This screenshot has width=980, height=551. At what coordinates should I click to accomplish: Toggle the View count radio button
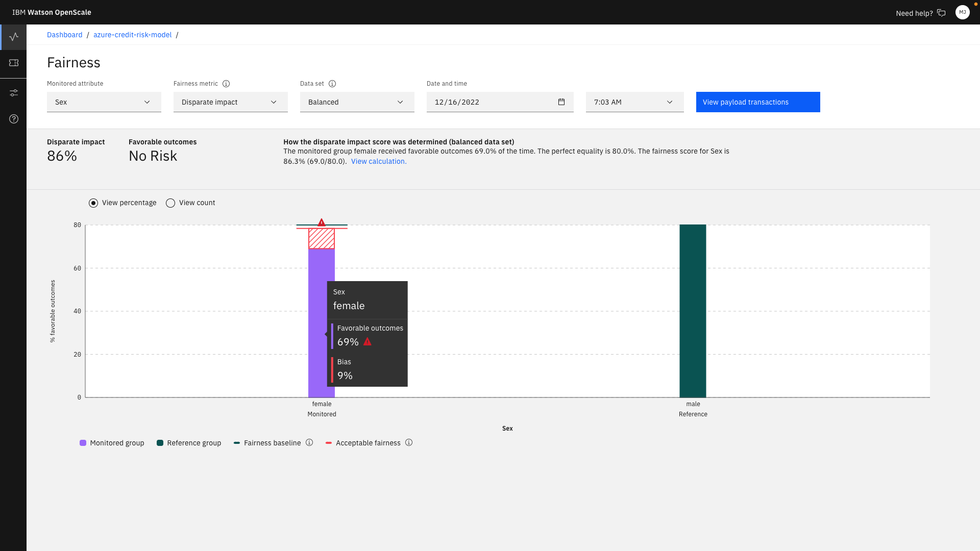coord(171,203)
